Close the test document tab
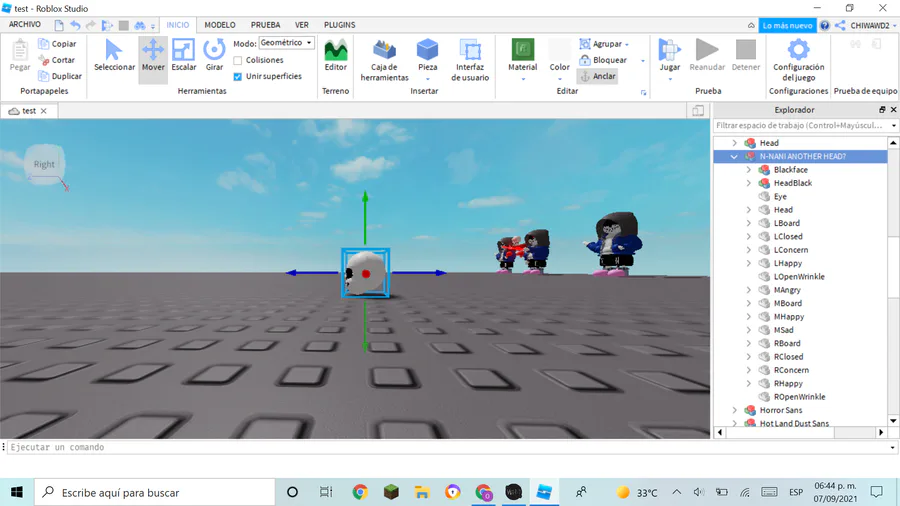Screen dimensions: 900x506 pyautogui.click(x=44, y=111)
